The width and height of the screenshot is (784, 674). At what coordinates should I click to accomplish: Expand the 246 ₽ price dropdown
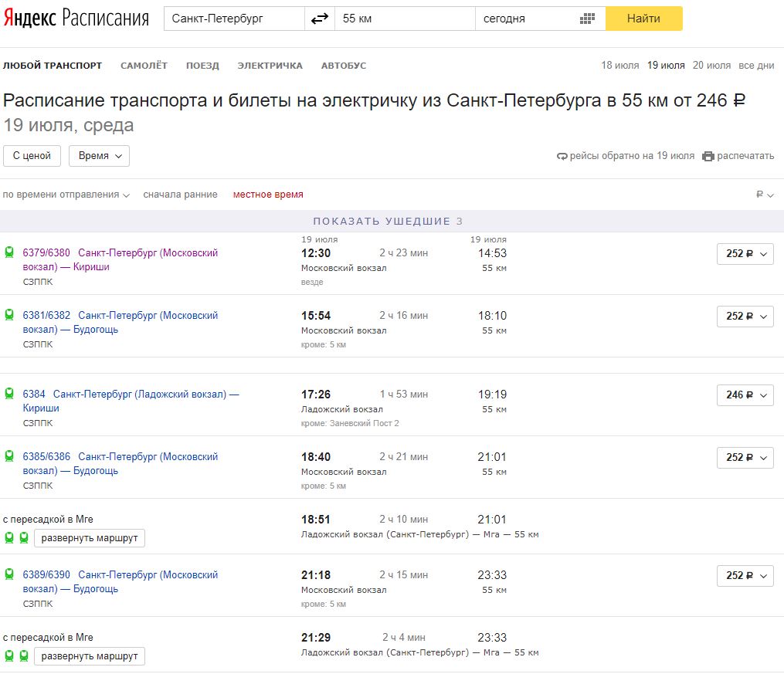(745, 395)
